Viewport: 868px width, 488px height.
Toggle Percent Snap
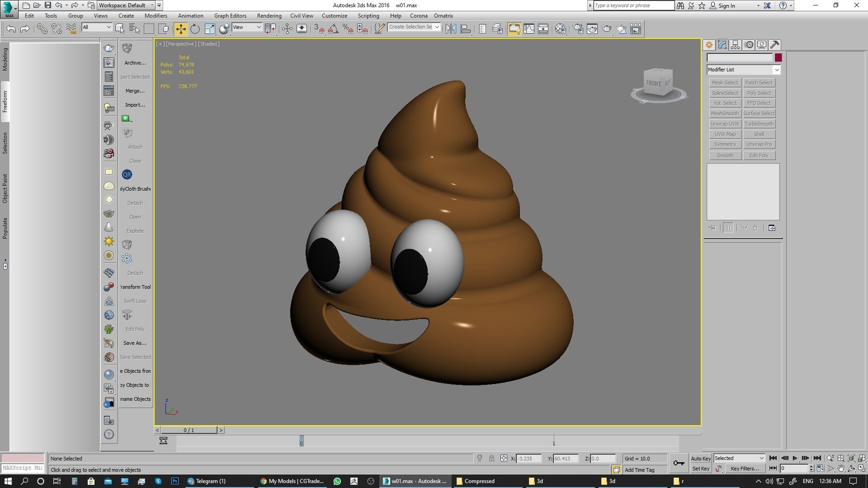(348, 29)
